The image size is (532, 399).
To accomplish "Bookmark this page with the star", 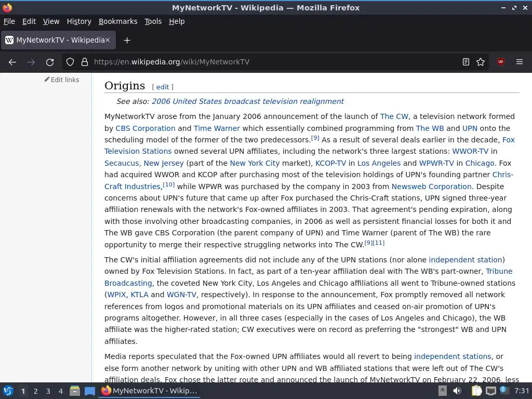I will pyautogui.click(x=481, y=62).
